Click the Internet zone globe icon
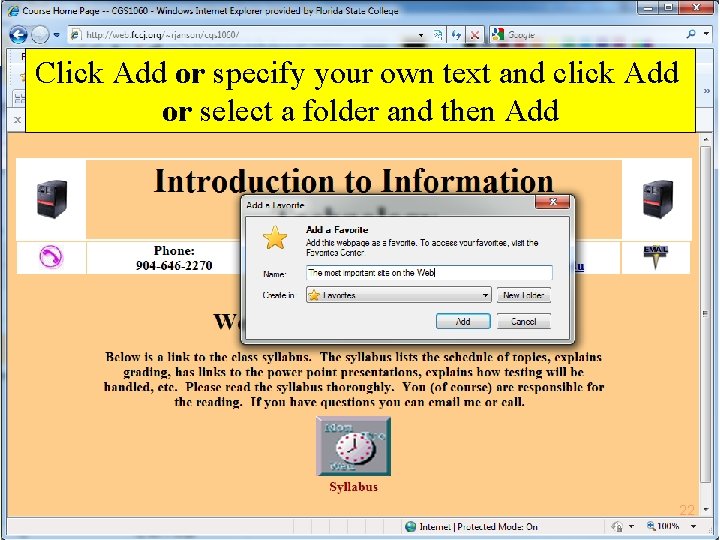 point(411,526)
